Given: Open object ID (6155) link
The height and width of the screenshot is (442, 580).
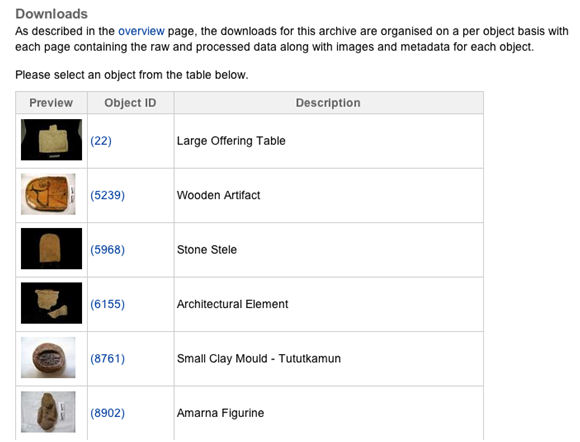Looking at the screenshot, I should pos(107,304).
